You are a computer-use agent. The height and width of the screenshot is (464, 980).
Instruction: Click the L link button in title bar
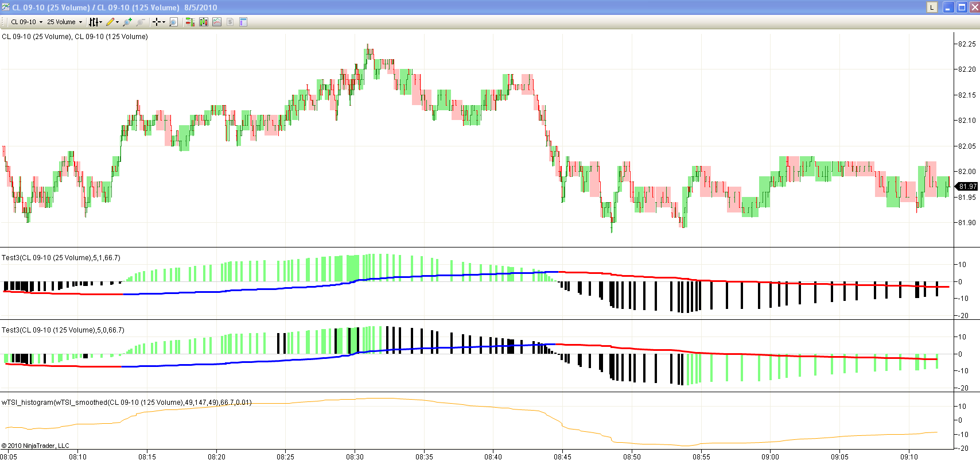pos(932,7)
